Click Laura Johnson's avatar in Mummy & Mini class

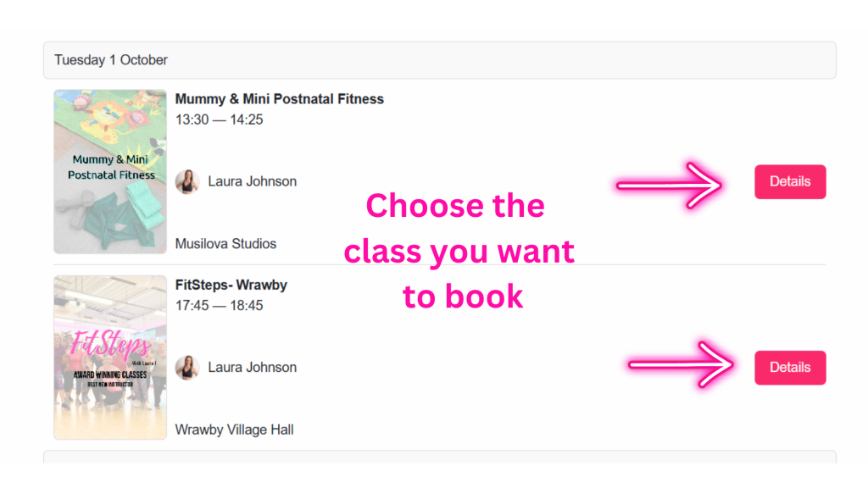point(186,181)
